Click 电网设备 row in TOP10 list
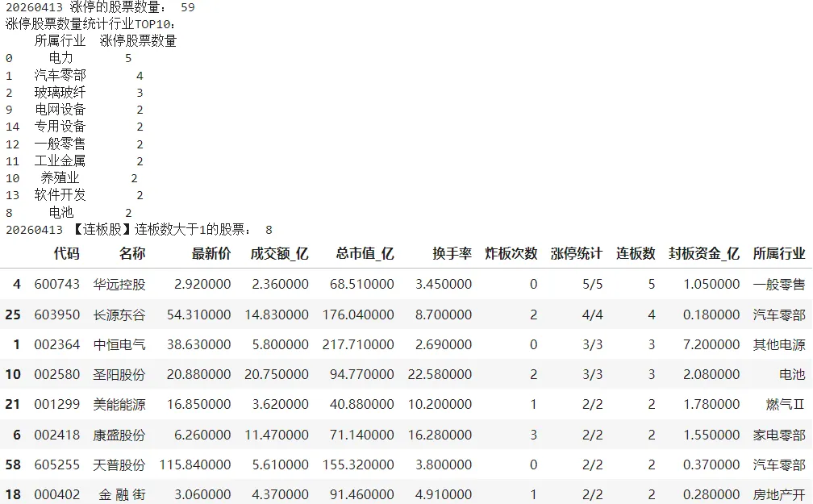The height and width of the screenshot is (504, 813). (x=74, y=110)
